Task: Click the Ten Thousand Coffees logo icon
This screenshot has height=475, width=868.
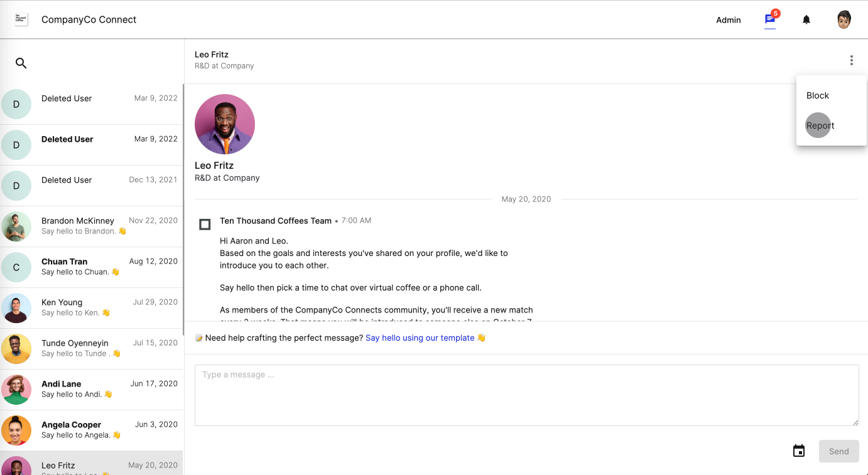Action: coord(21,19)
